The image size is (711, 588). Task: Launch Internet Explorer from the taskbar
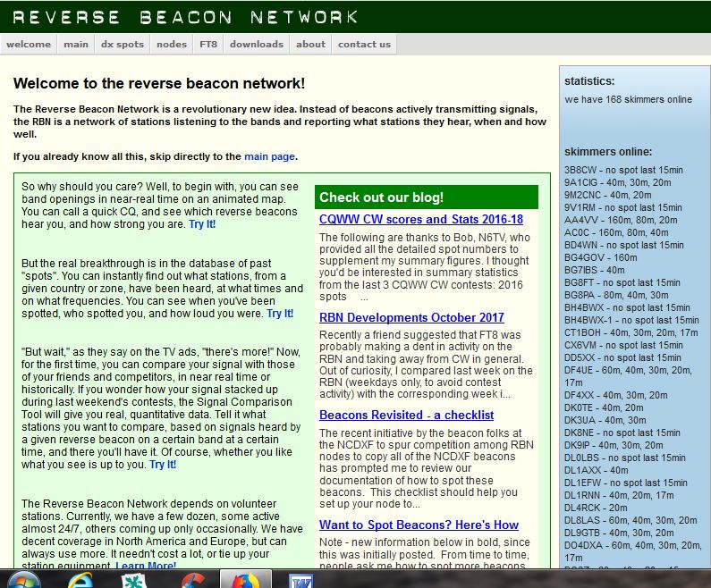coord(80,580)
